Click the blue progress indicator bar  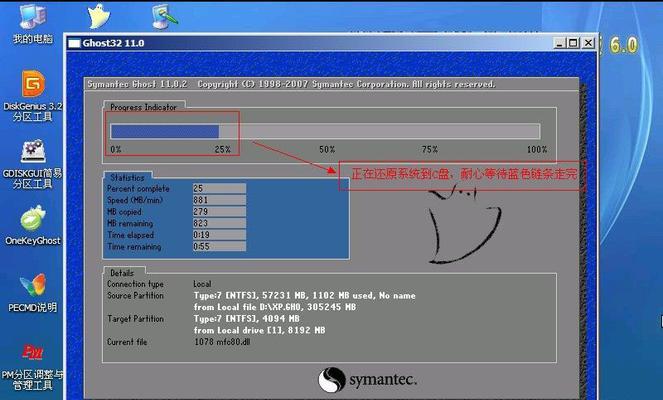coord(164,131)
